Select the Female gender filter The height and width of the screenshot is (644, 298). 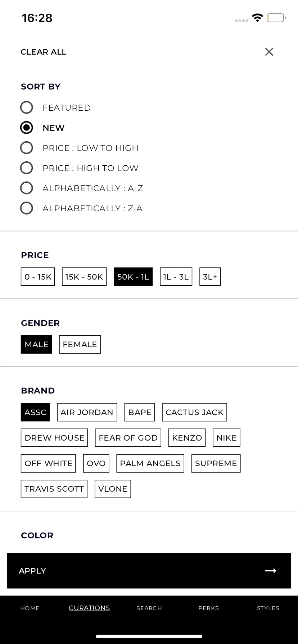80,344
